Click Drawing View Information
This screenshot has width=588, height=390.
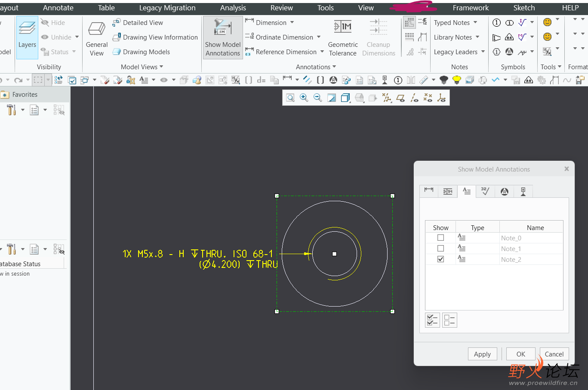(155, 37)
